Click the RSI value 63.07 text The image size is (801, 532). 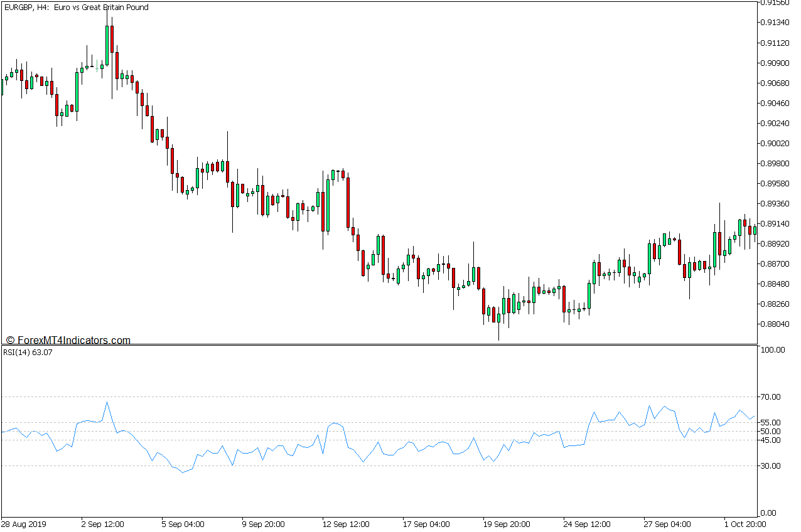click(x=41, y=353)
